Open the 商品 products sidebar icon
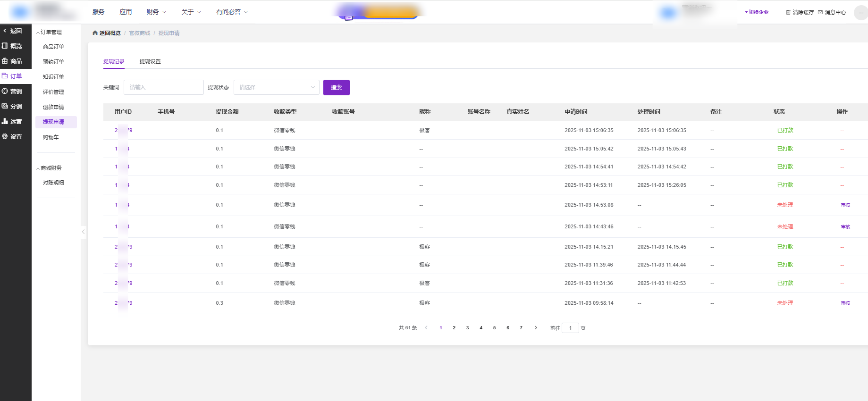The image size is (868, 401). click(5, 61)
